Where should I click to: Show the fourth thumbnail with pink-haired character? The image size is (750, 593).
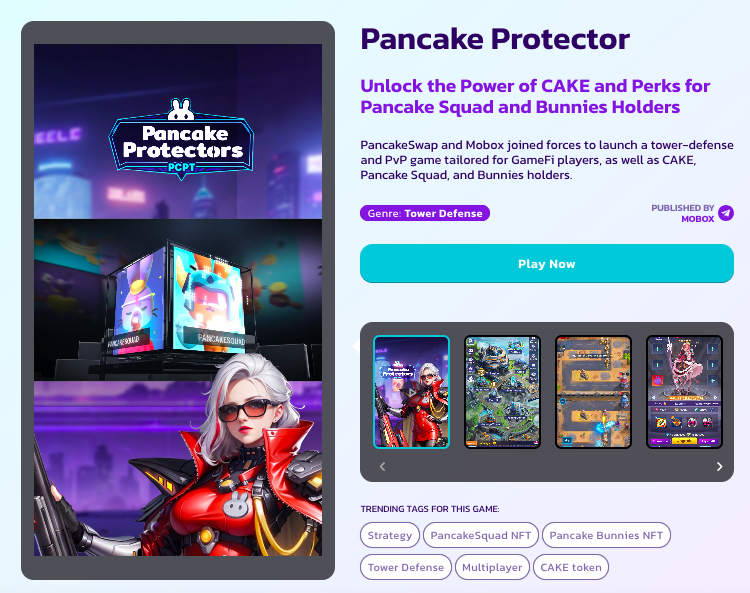click(684, 392)
